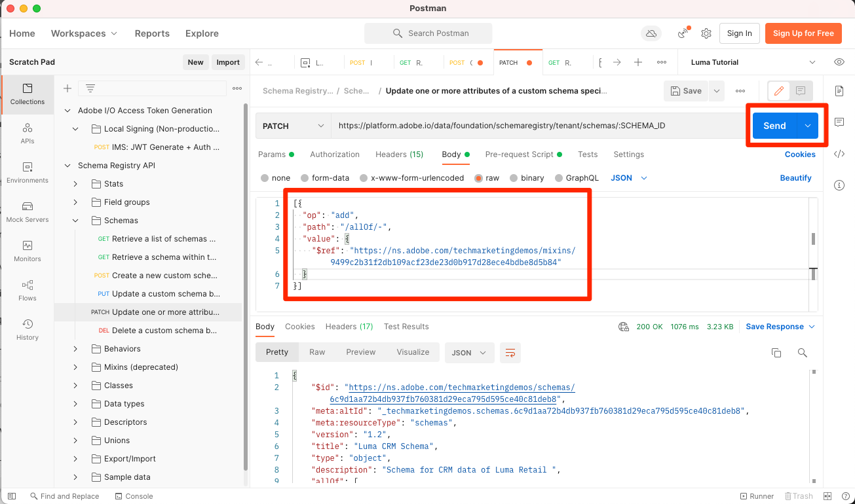
Task: Click the Send button
Action: (x=774, y=126)
